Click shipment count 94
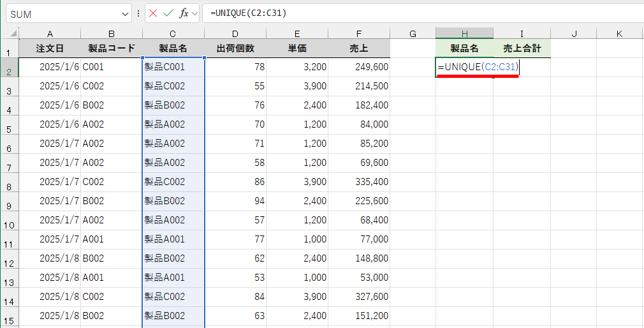The image size is (644, 328). point(235,202)
